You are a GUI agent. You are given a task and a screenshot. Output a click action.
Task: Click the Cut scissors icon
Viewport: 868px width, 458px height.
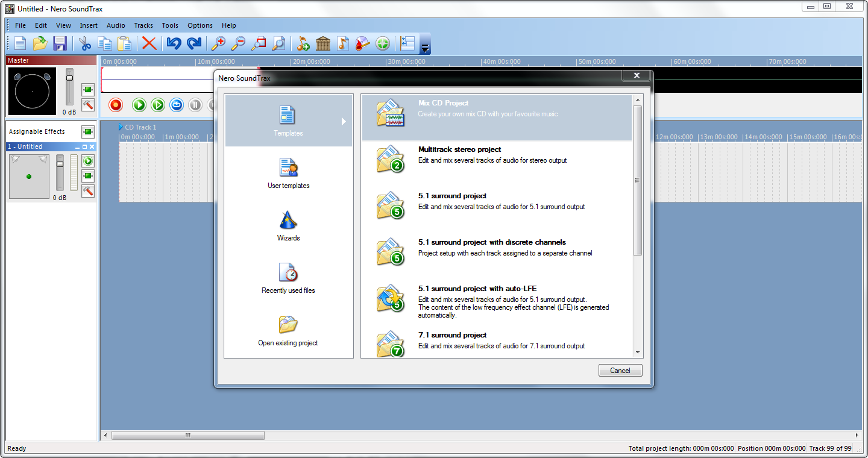(x=85, y=43)
